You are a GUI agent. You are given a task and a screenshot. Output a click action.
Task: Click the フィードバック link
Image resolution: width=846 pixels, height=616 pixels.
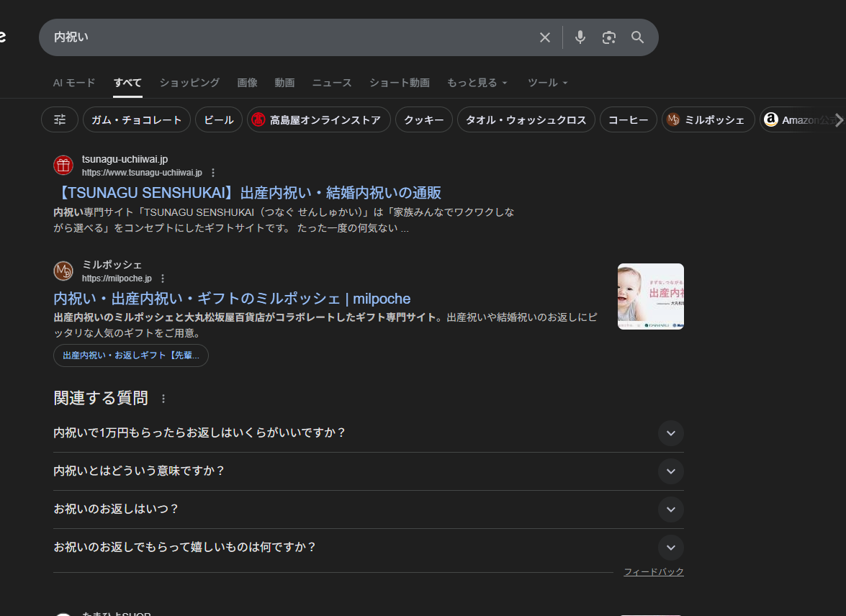coord(653,572)
